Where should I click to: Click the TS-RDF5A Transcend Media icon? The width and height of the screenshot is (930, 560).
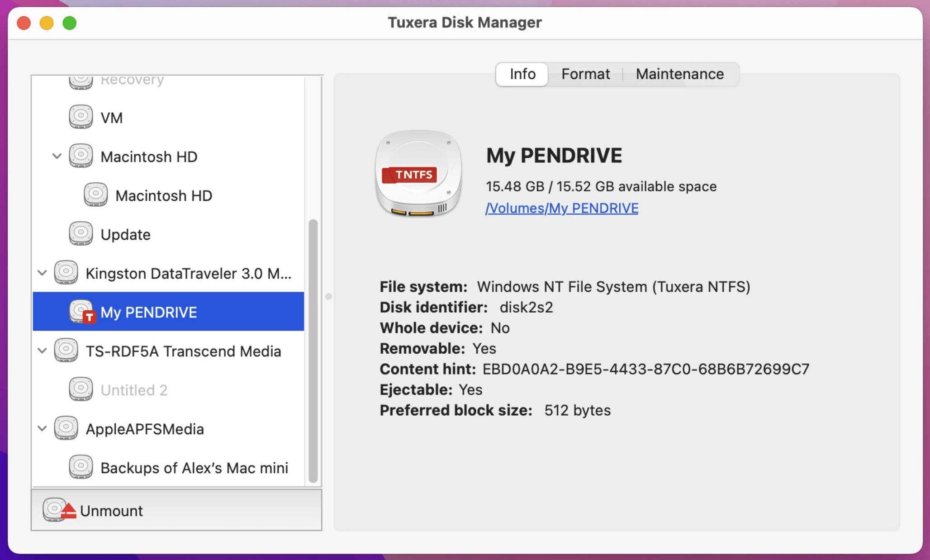click(x=66, y=351)
